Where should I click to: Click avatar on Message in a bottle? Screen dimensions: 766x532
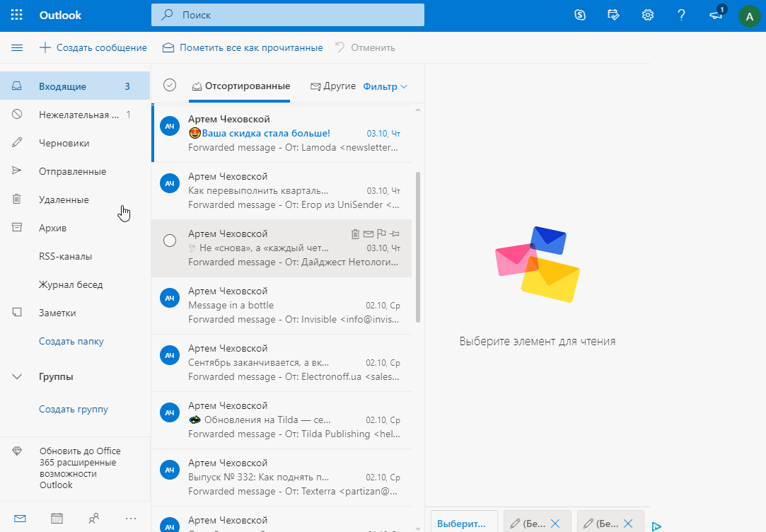[170, 298]
